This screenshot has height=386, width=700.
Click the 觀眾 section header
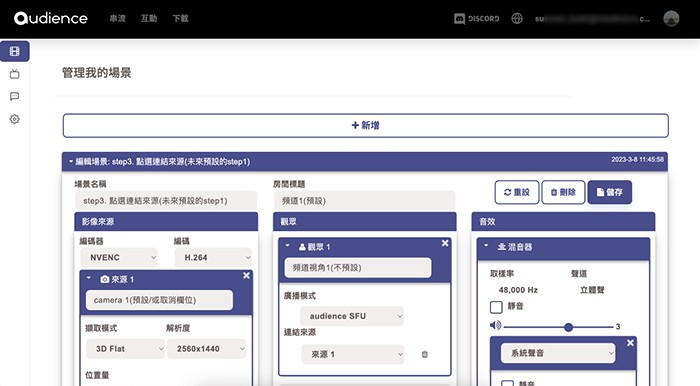coord(364,221)
